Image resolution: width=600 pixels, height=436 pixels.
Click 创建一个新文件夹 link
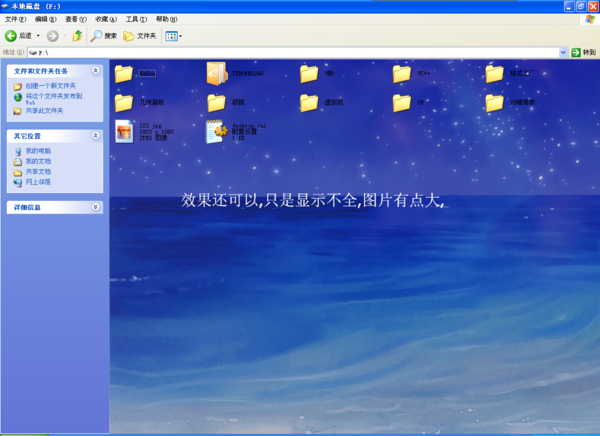[x=51, y=86]
